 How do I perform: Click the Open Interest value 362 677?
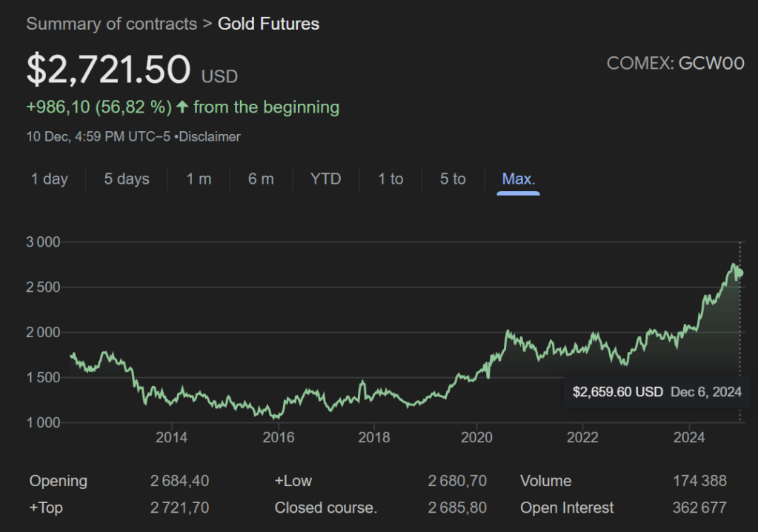pyautogui.click(x=699, y=508)
